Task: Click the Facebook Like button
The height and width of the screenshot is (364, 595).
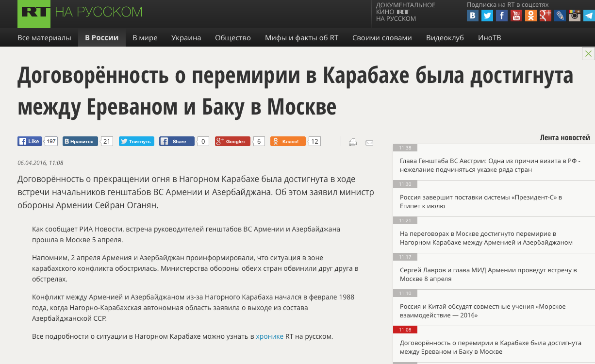Action: click(30, 141)
